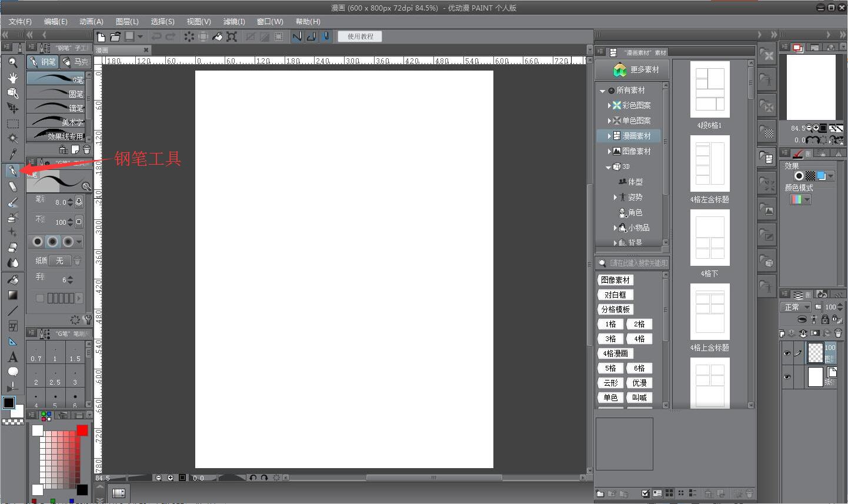This screenshot has width=848, height=504.
Task: Open the 图层(L) menu
Action: [x=127, y=21]
